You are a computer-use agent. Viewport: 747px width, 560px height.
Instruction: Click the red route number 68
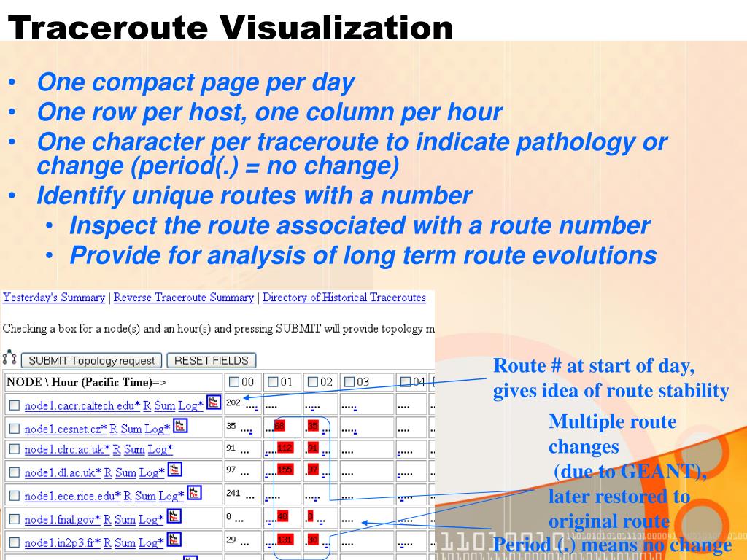point(279,425)
